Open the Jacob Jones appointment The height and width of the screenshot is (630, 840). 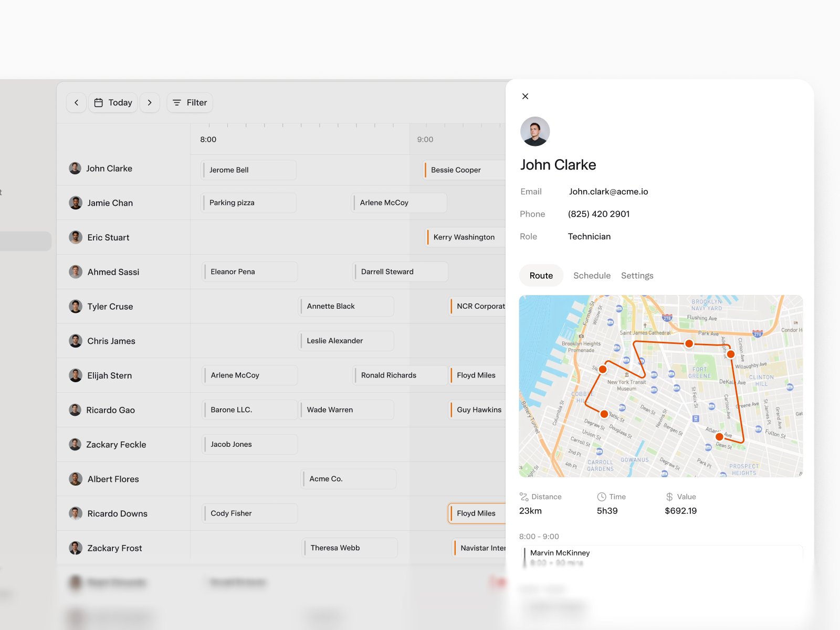(250, 444)
